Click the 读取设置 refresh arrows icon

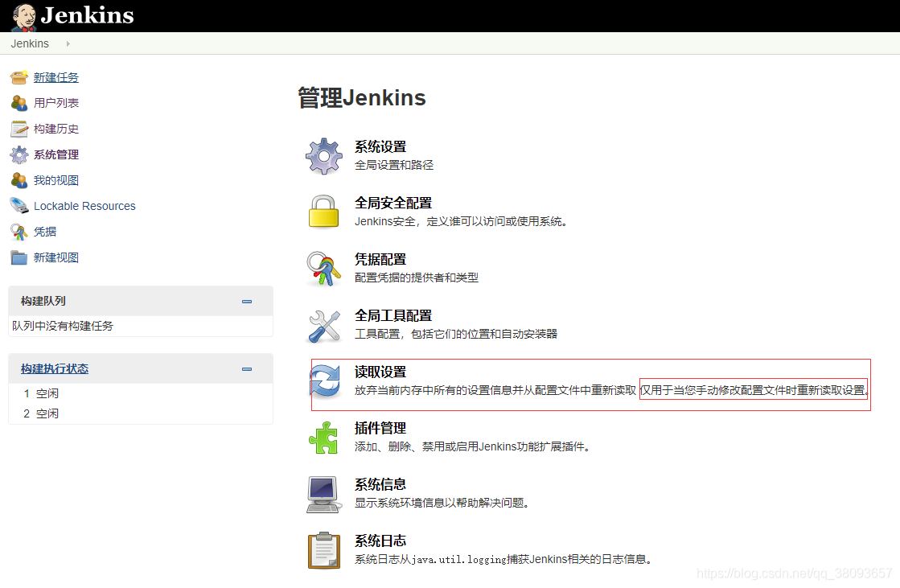coord(325,381)
